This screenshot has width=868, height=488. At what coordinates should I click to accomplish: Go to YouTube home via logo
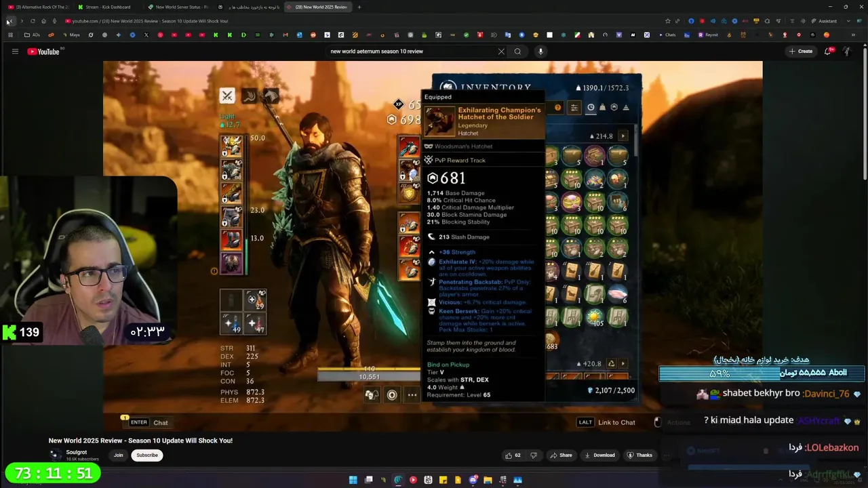pyautogui.click(x=44, y=52)
